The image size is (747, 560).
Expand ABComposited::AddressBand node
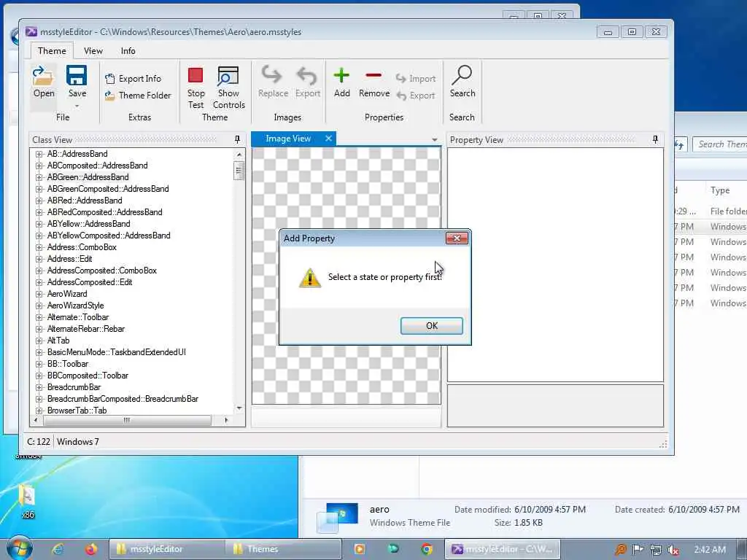pos(39,166)
